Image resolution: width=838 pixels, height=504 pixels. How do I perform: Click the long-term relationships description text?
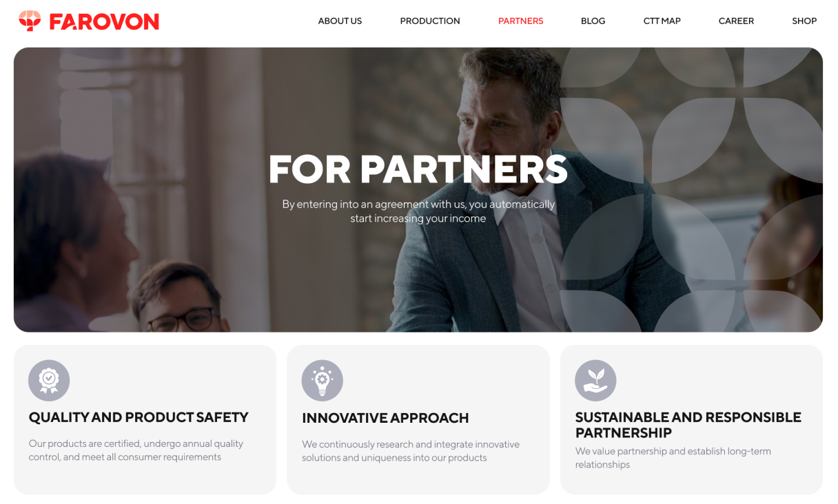pyautogui.click(x=673, y=458)
